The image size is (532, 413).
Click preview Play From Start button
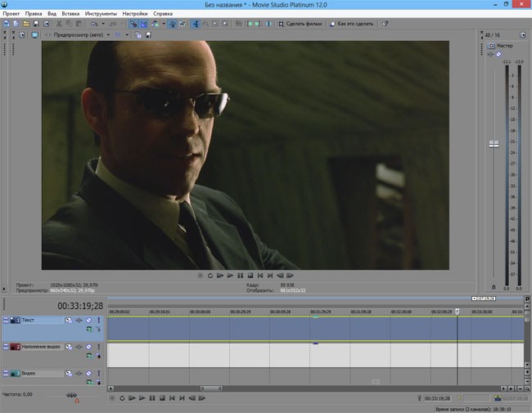(x=220, y=276)
